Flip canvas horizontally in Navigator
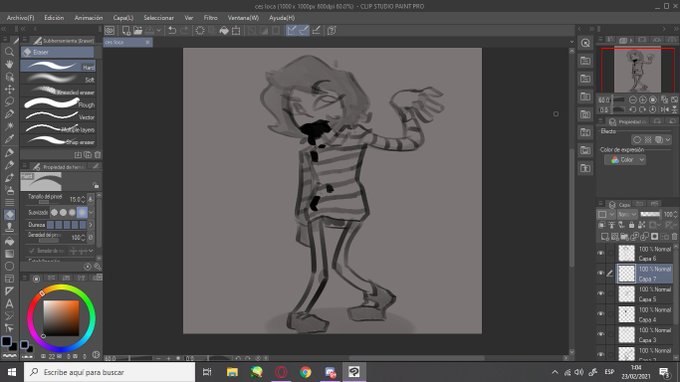The width and height of the screenshot is (680, 382). tap(664, 110)
